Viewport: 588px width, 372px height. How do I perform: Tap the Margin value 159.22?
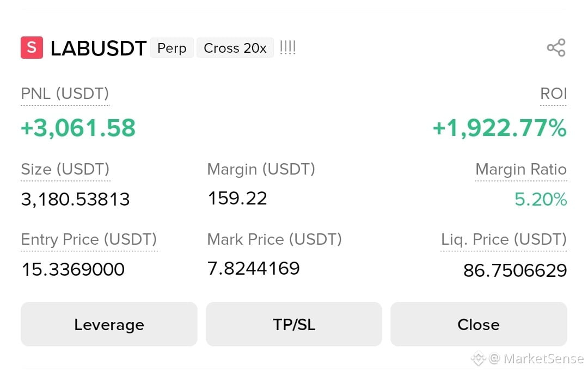coord(237,198)
